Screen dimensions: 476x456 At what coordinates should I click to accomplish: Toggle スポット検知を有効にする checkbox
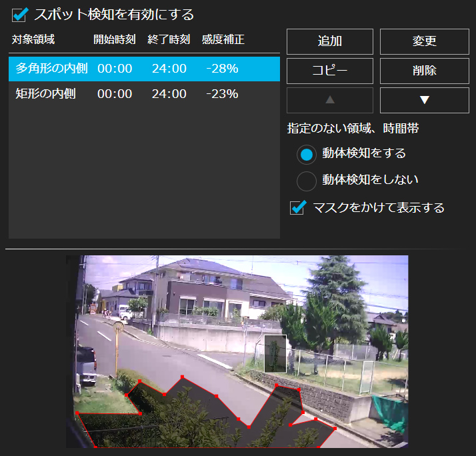click(19, 14)
